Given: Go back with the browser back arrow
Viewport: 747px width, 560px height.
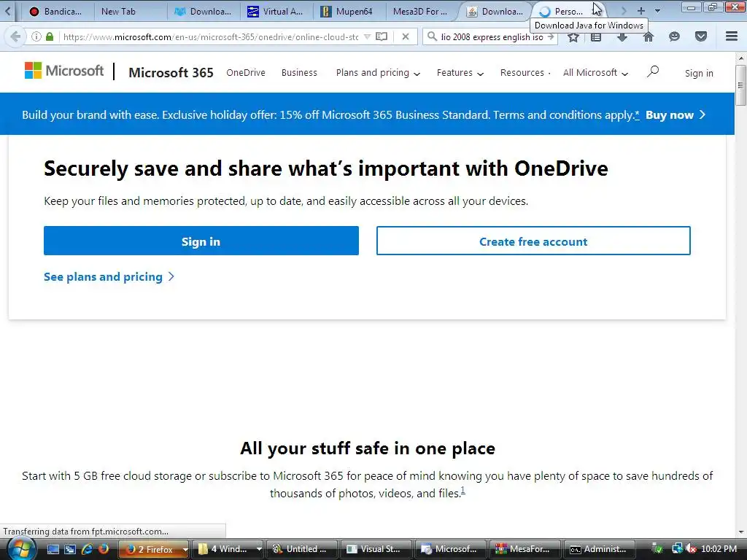Looking at the screenshot, I should (16, 36).
